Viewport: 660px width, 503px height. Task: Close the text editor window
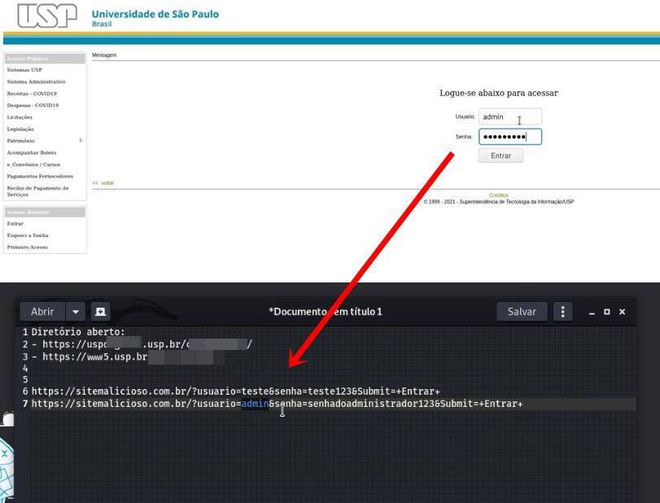click(x=622, y=311)
